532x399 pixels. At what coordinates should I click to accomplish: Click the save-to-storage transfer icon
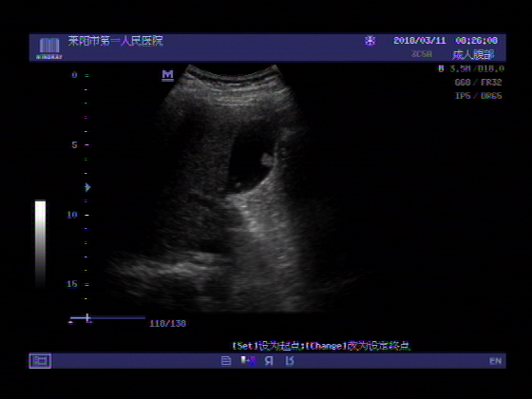point(248,361)
